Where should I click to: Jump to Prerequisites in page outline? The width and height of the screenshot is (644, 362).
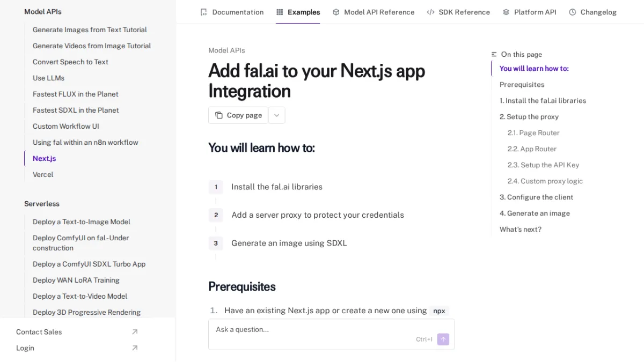pos(522,84)
